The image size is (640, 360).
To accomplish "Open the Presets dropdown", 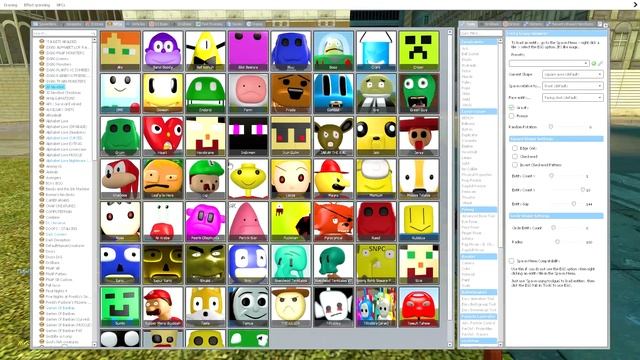I will (549, 63).
